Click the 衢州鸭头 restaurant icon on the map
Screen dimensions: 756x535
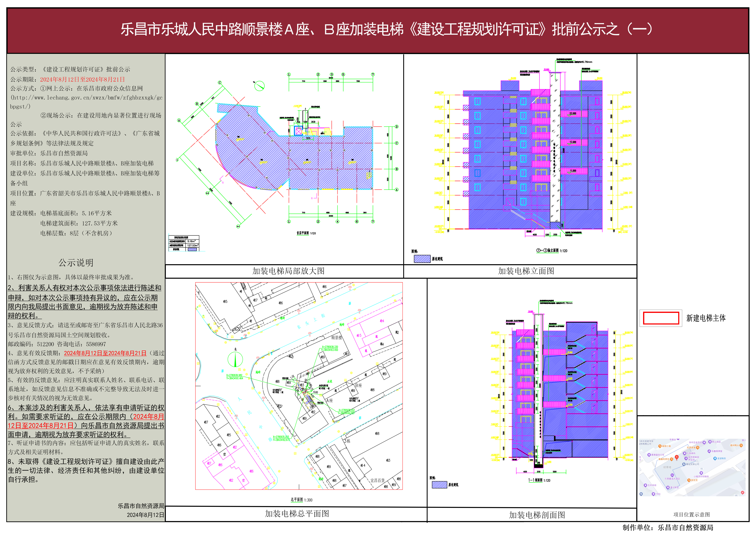coord(741,445)
